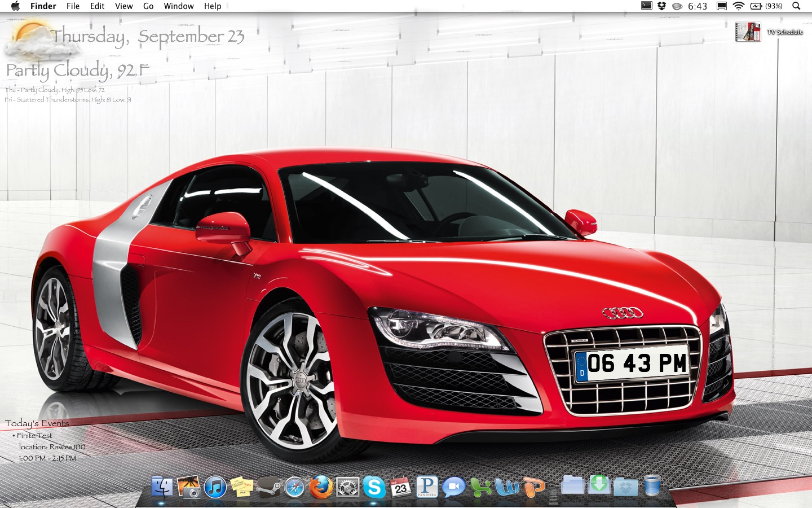This screenshot has height=508, width=812.
Task: Click the Spotlight search magnifier
Action: coord(796,6)
